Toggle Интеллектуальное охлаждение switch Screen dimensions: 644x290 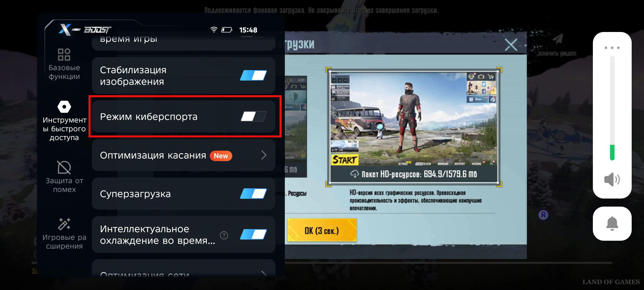[x=253, y=235]
